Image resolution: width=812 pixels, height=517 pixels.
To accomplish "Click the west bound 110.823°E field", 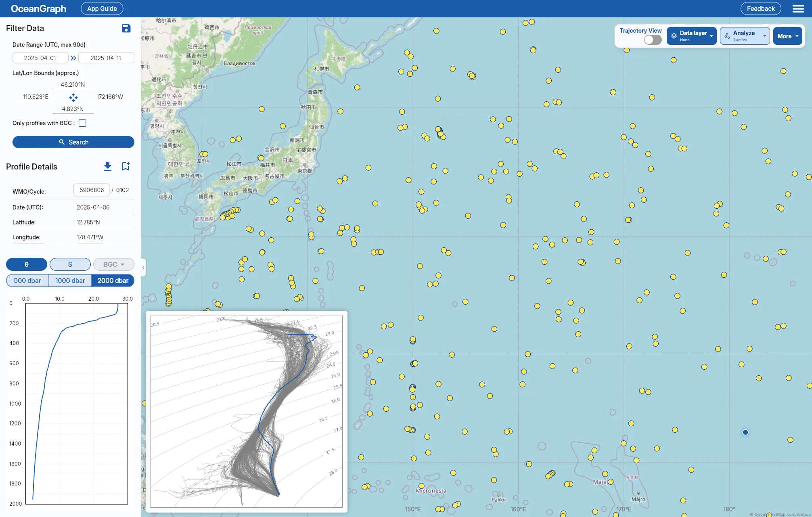I will coord(36,97).
